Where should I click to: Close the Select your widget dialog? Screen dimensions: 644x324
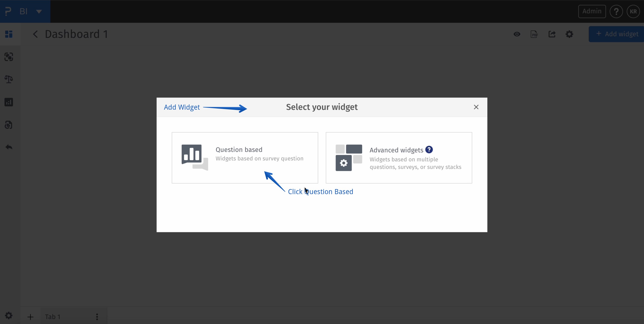coord(476,107)
